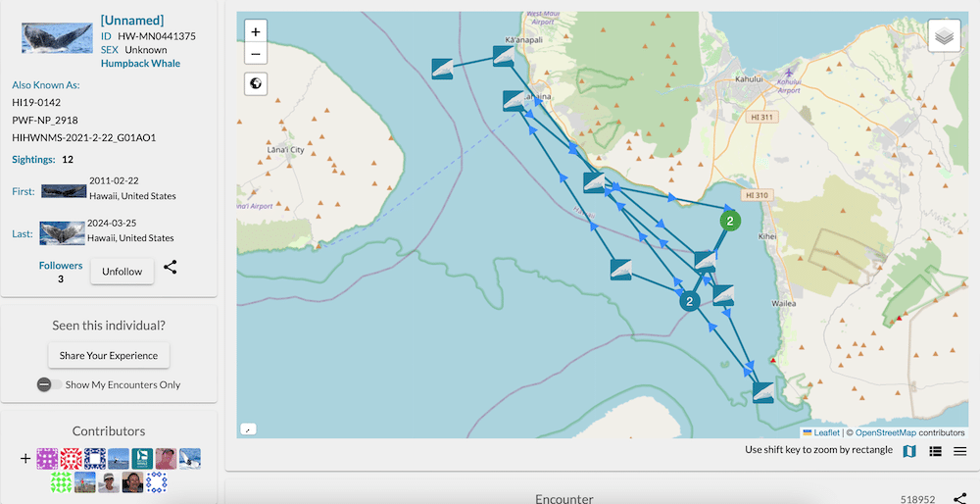This screenshot has width=980, height=504.
Task: Open the hamburger menu below map
Action: (x=960, y=451)
